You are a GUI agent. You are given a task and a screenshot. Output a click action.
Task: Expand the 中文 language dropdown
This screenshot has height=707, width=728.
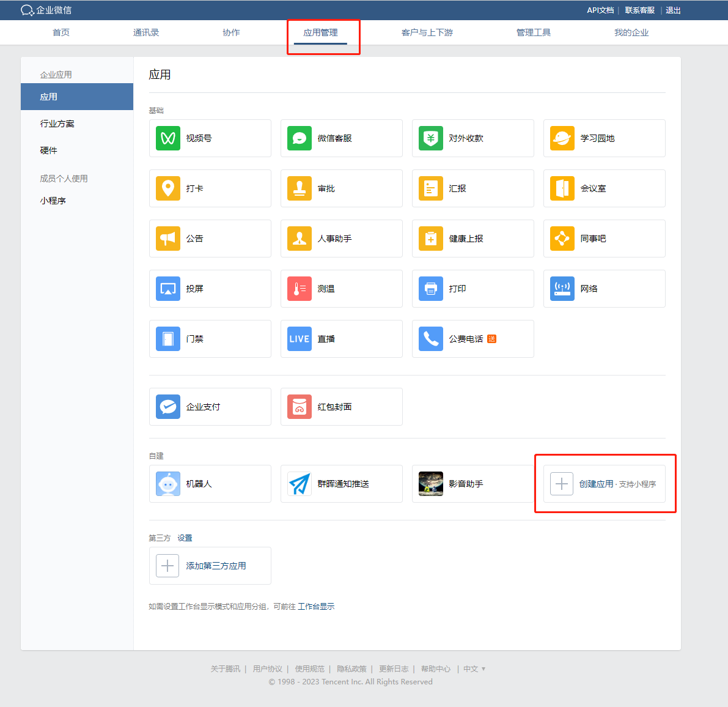coord(474,668)
